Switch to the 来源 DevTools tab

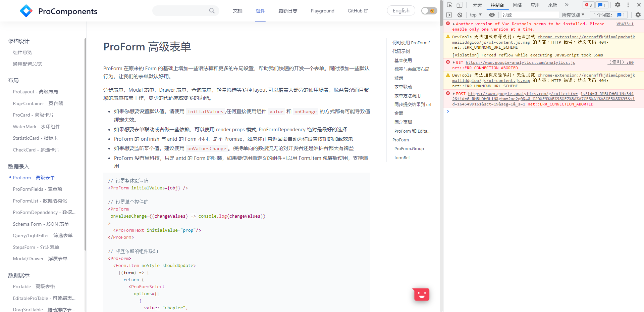(x=553, y=5)
